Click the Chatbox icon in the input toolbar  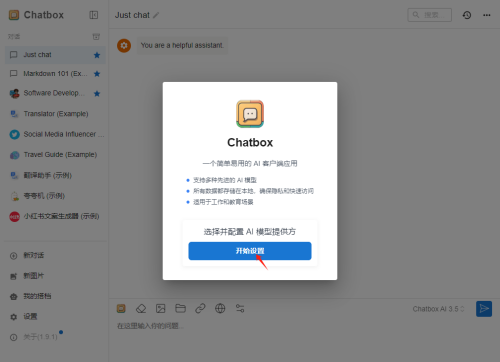click(x=121, y=309)
